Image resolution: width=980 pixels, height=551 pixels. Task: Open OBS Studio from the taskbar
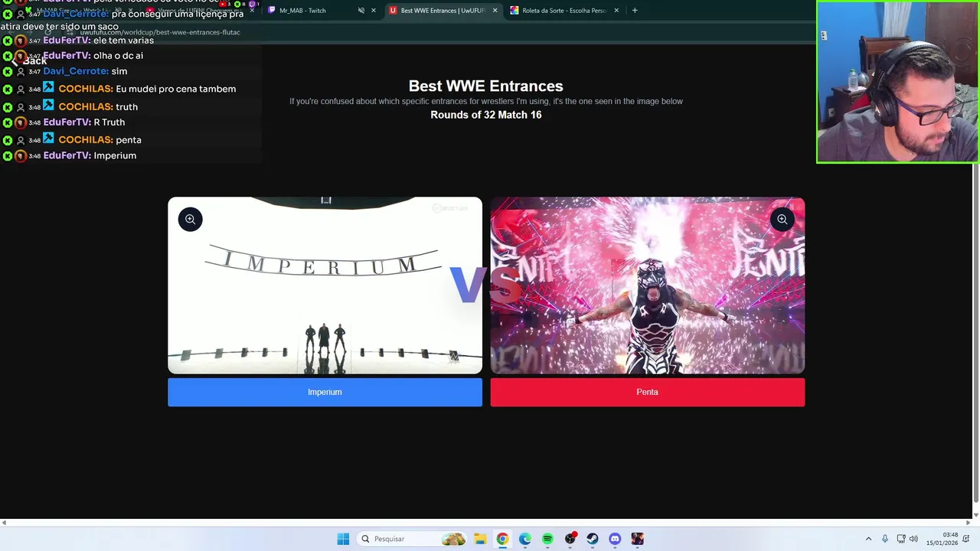[570, 539]
